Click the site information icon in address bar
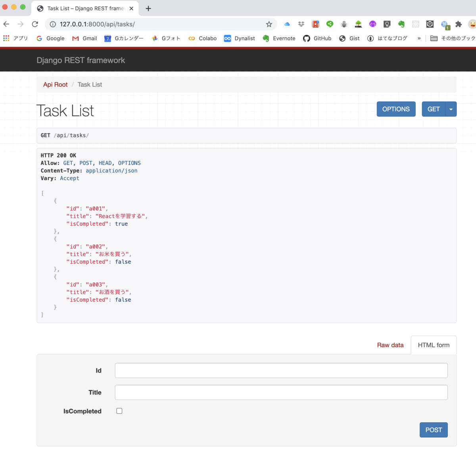 pos(52,24)
